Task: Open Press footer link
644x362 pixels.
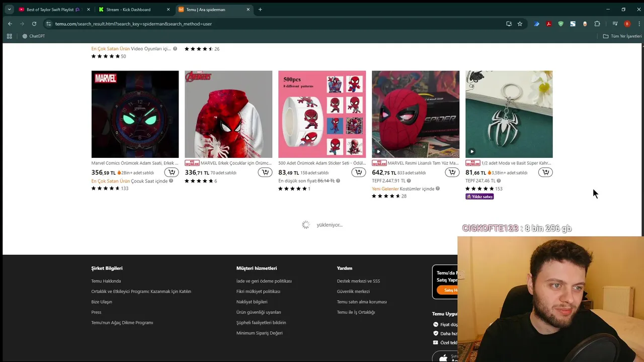Action: 96,312
